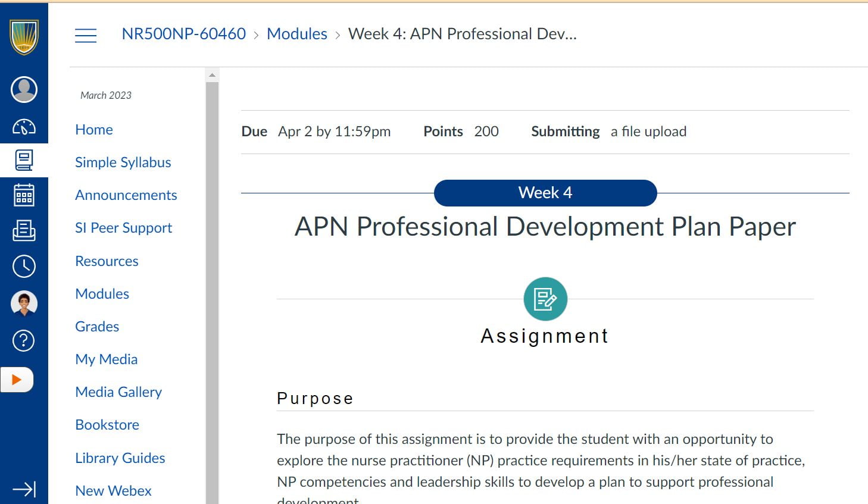
Task: Toggle course menu with hamburger icon
Action: pos(86,36)
